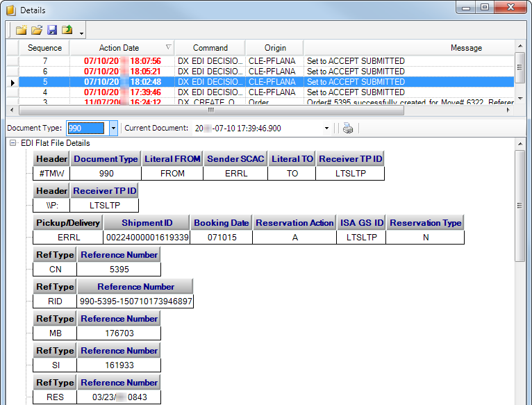The image size is (532, 405).
Task: Click the Open folder toolbar icon
Action: pyautogui.click(x=37, y=30)
